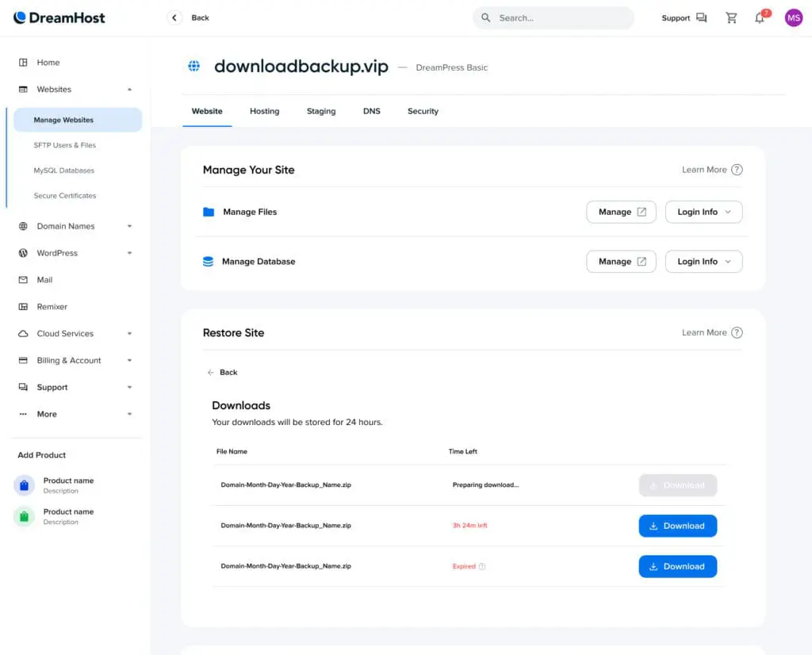Click help icon next to Restore Site

click(x=737, y=332)
